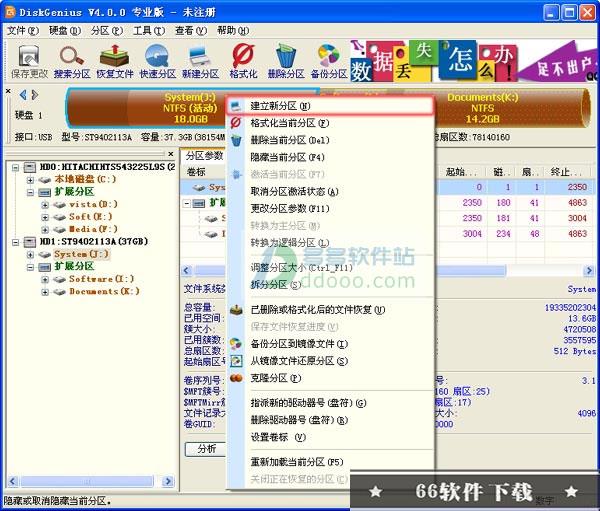Choose 重新加载当前分区 menu entry
This screenshot has height=511, width=600.
pos(330,462)
